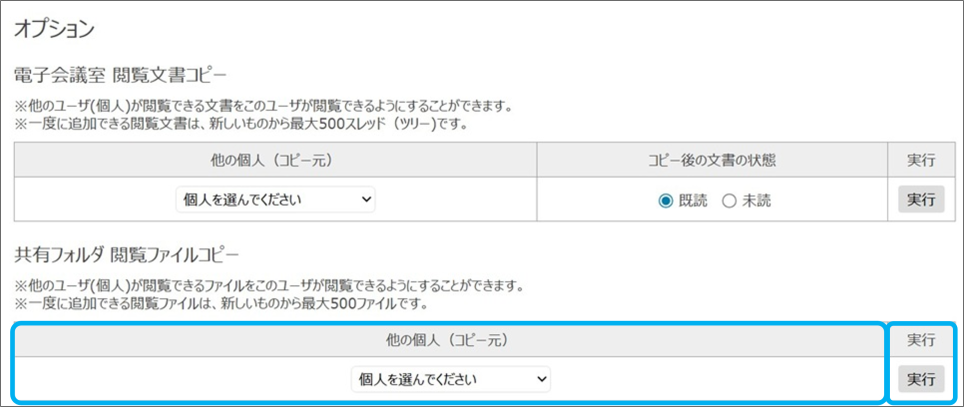Viewport: 964px width, 407px height.
Task: Open the 個人を選んでください dropdown under 共有フォルダ
Action: 450,380
